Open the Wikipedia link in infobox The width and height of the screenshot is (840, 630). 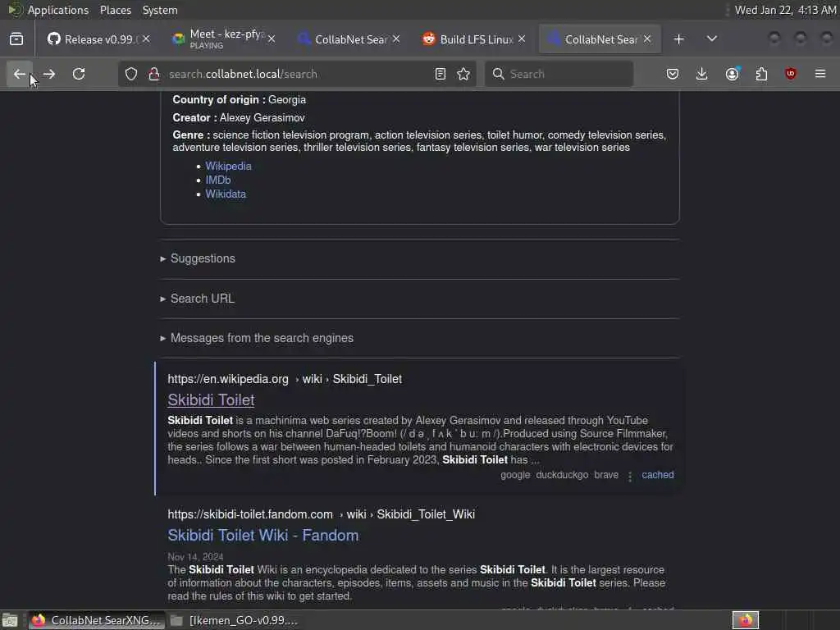coord(228,166)
